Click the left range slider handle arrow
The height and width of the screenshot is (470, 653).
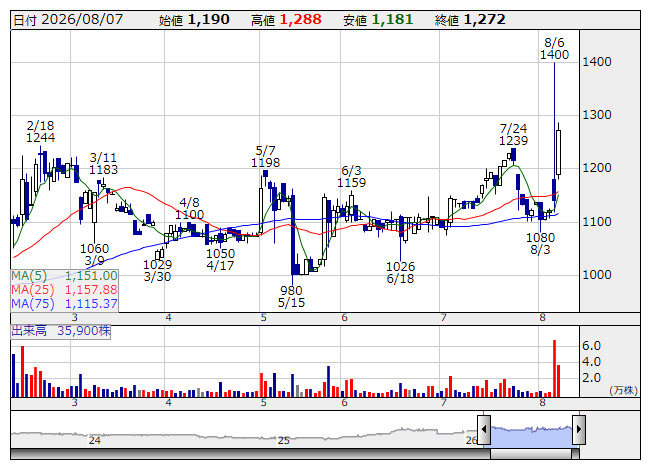pos(484,430)
